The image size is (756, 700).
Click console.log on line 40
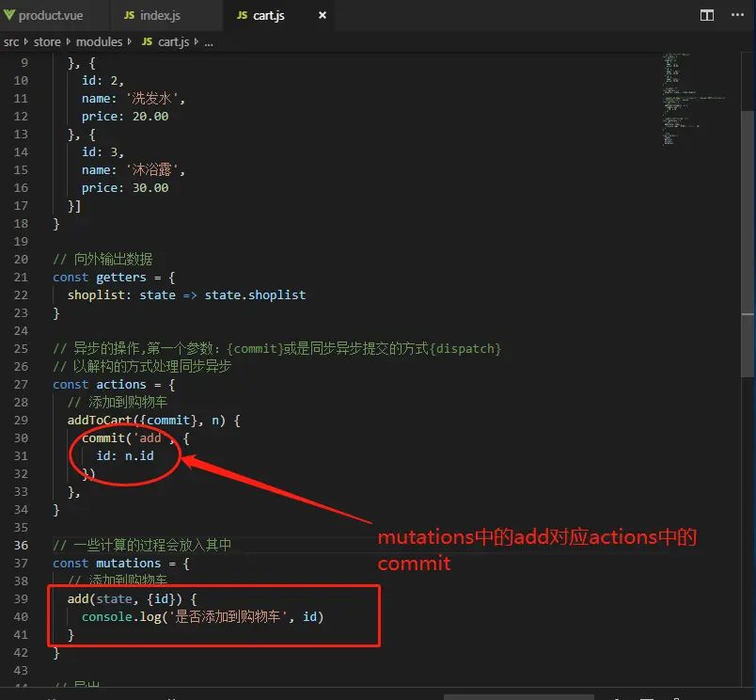[x=121, y=616]
